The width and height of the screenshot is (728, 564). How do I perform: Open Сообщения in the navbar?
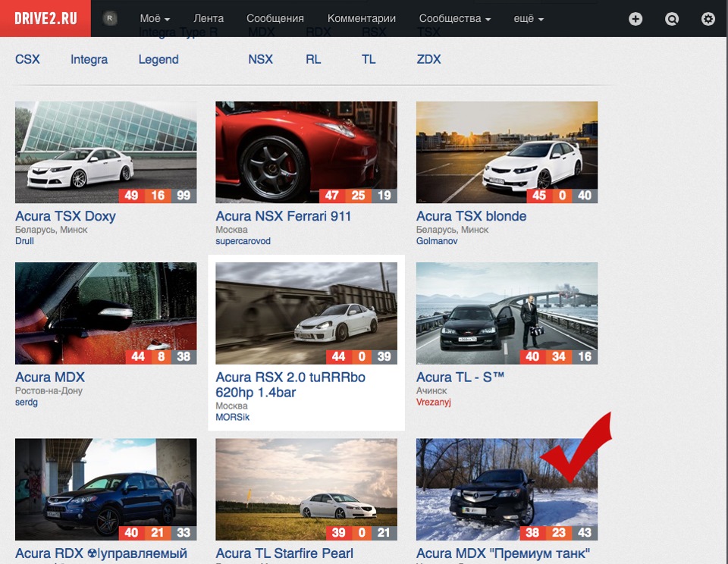275,18
